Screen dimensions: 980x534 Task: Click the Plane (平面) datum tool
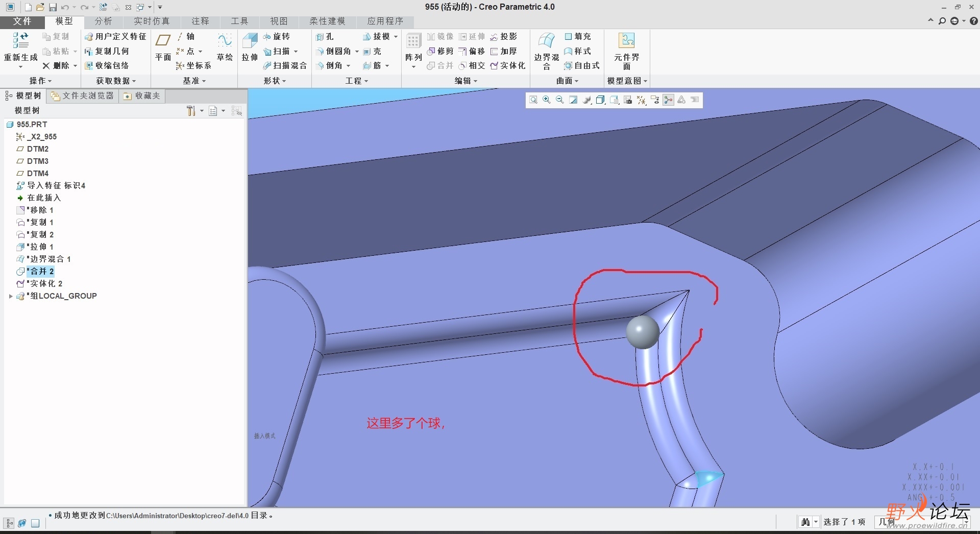tap(163, 47)
